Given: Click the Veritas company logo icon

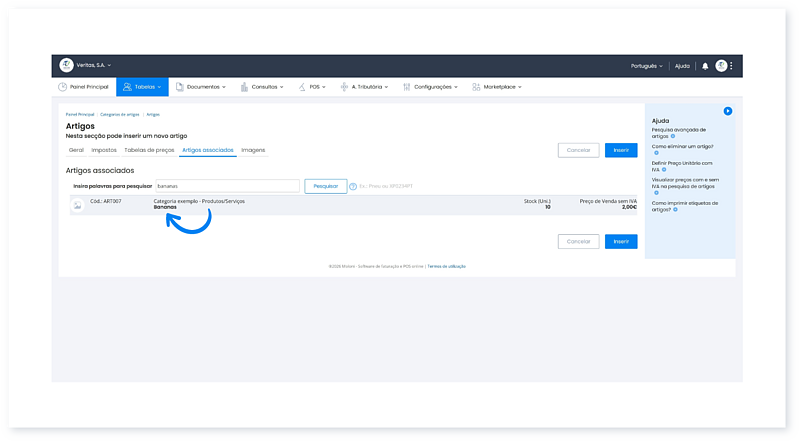Looking at the screenshot, I should (66, 65).
